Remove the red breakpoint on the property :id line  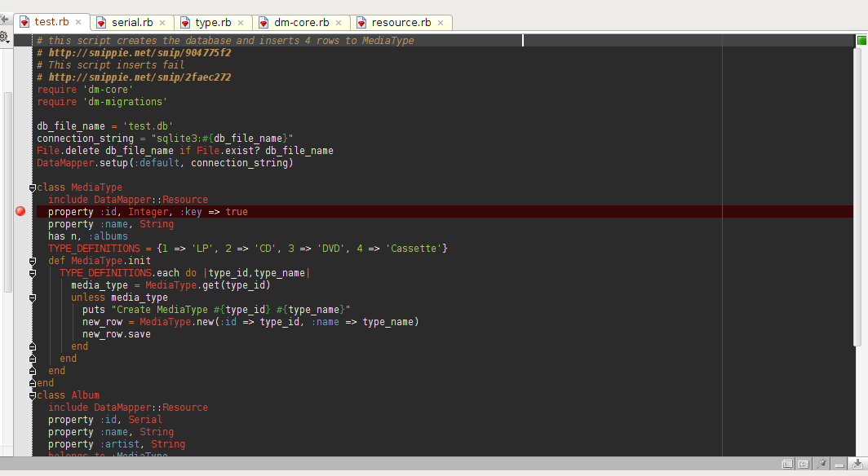click(x=20, y=211)
